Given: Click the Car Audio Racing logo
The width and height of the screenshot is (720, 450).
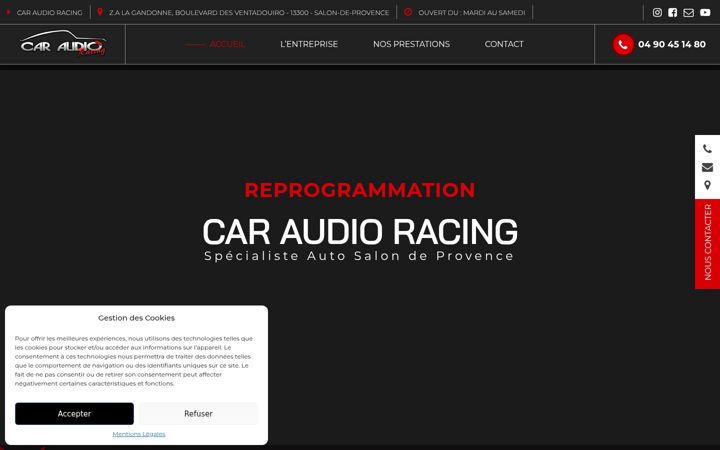Looking at the screenshot, I should point(63,43).
